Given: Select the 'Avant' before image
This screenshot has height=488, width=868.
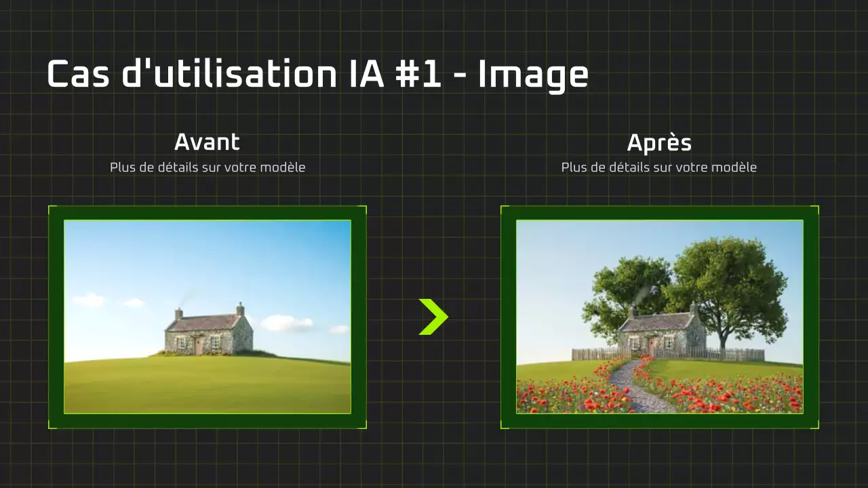Looking at the screenshot, I should (207, 316).
